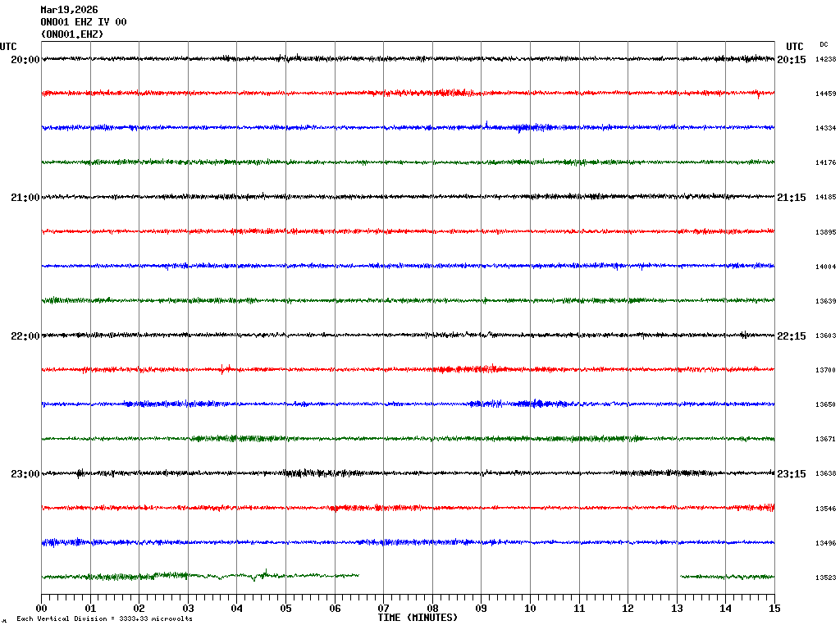Viewport: 840px width, 630px height.
Task: Click the 21:00 row start label
Action: (25, 198)
